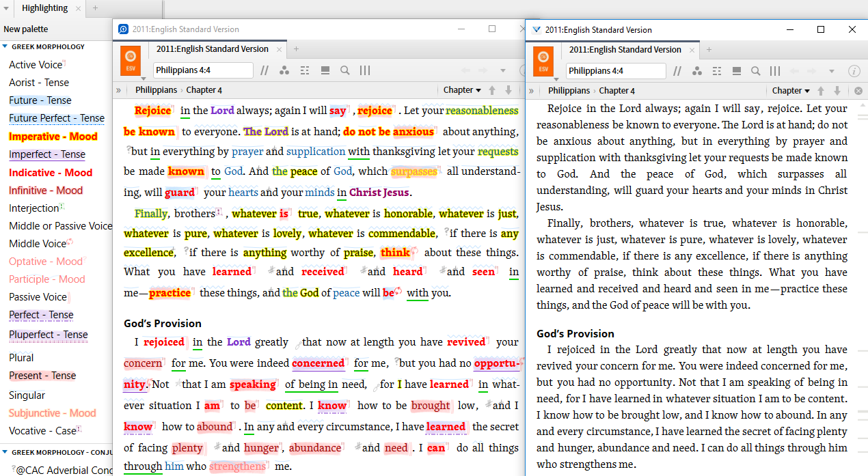Click parallel resources icon in left window toolbar
Screen dimensions: 868x476
[x=264, y=70]
